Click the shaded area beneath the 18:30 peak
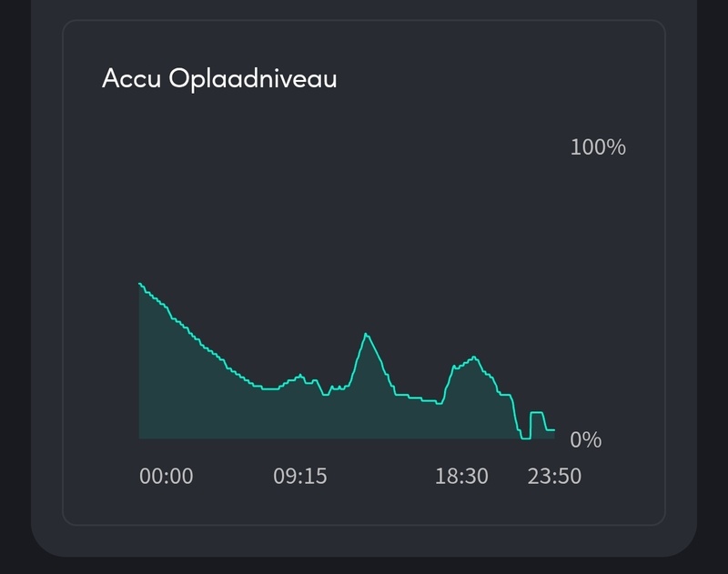 (473, 409)
